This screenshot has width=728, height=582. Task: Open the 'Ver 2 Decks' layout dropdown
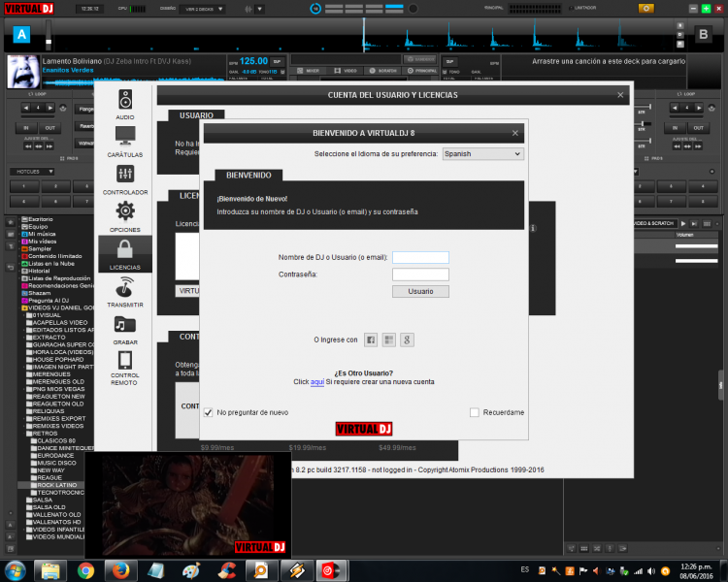coord(204,9)
